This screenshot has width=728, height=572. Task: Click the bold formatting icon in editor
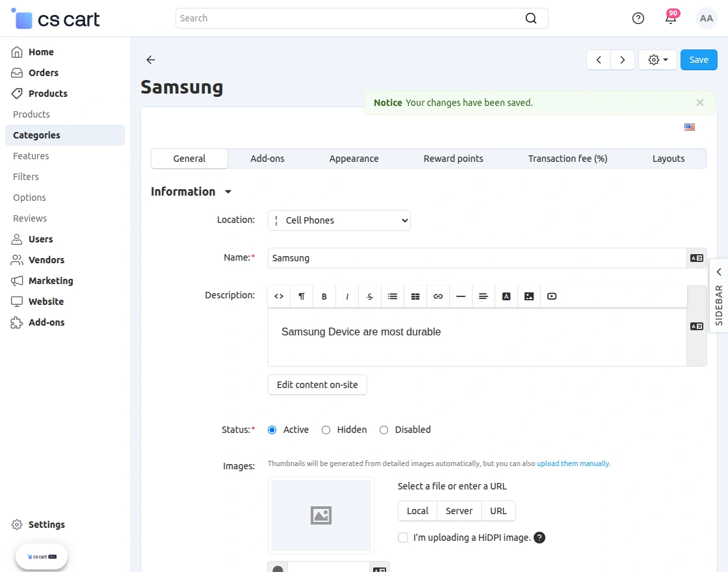324,296
